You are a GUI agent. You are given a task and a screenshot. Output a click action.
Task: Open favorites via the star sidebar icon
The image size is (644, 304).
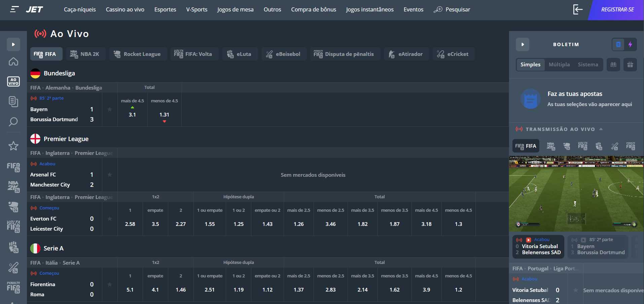click(13, 146)
